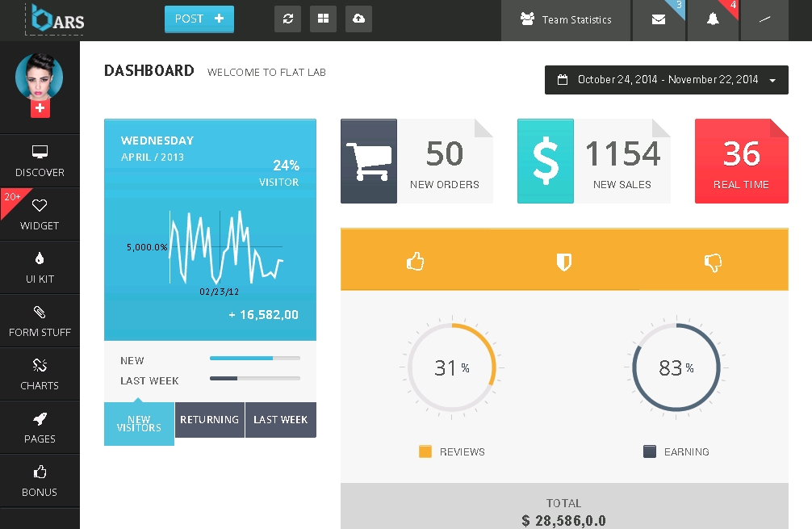Click the refresh icon in top toolbar
Screen dimensions: 812x529
point(288,19)
